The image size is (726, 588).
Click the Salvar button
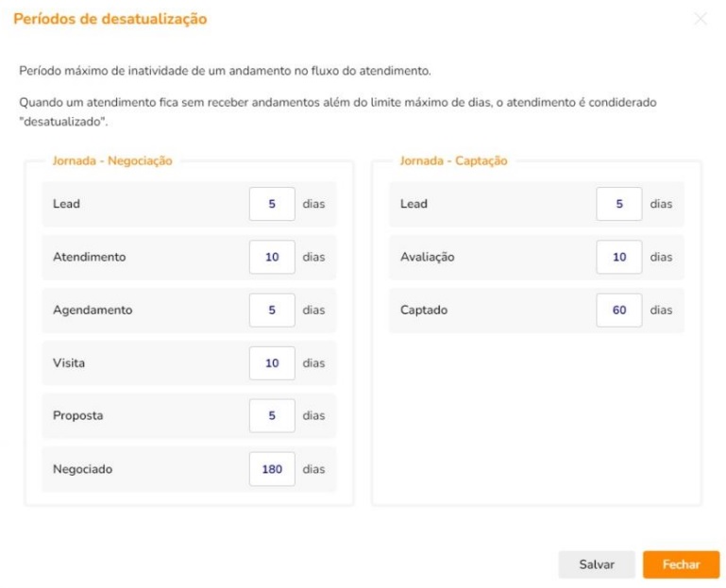tap(596, 564)
